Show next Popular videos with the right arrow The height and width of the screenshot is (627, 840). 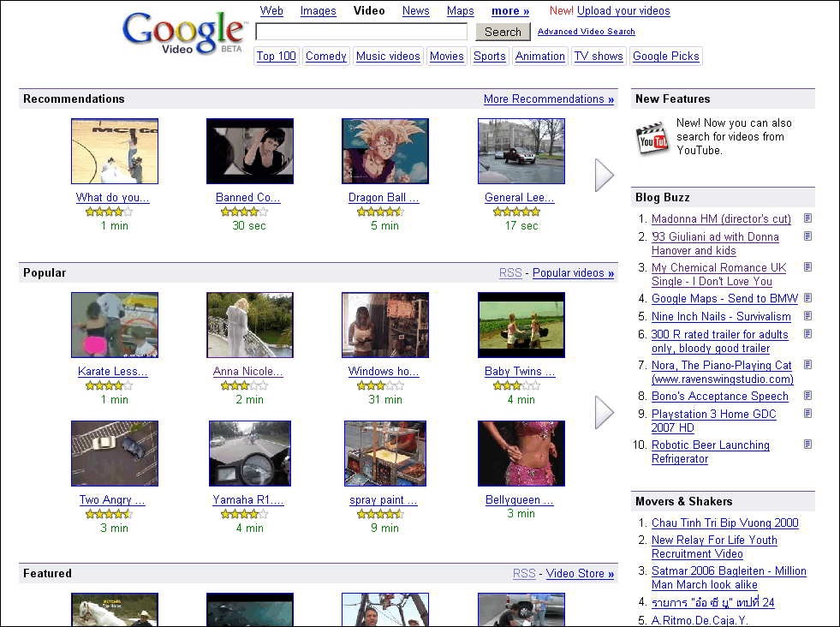(605, 413)
